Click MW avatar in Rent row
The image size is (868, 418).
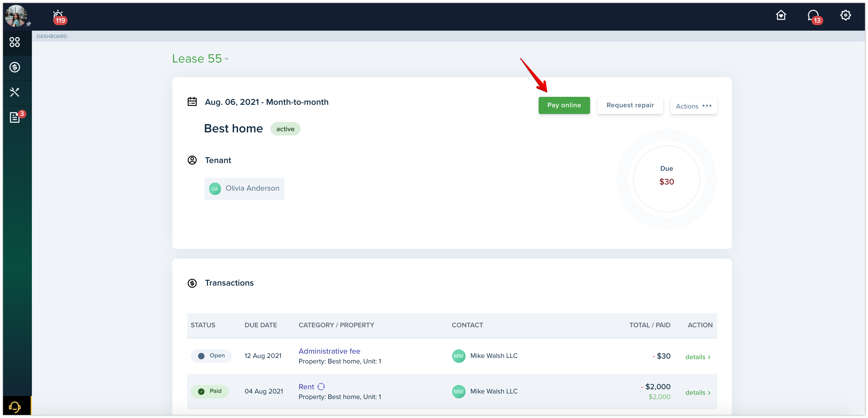click(458, 391)
